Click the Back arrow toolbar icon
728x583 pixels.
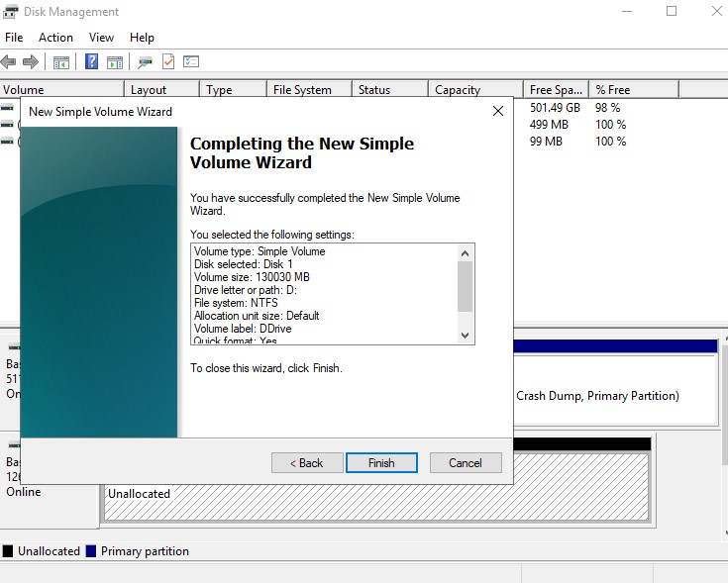click(x=9, y=61)
